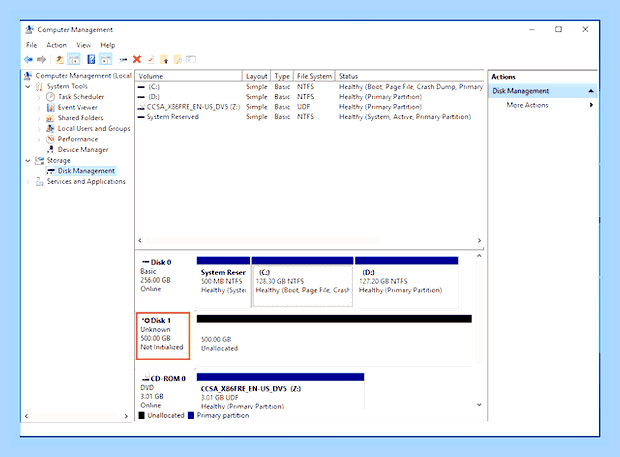This screenshot has width=620, height=457.
Task: Select the System Reserved volume row
Action: point(310,117)
